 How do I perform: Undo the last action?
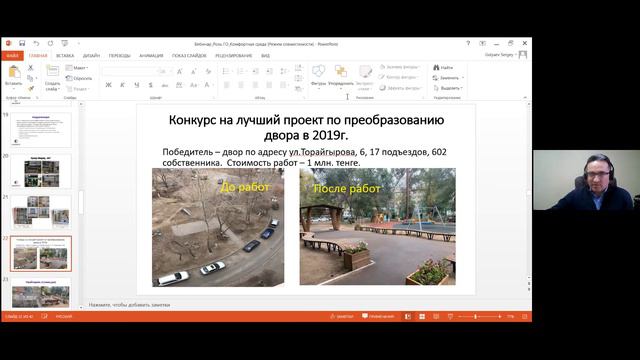point(36,43)
